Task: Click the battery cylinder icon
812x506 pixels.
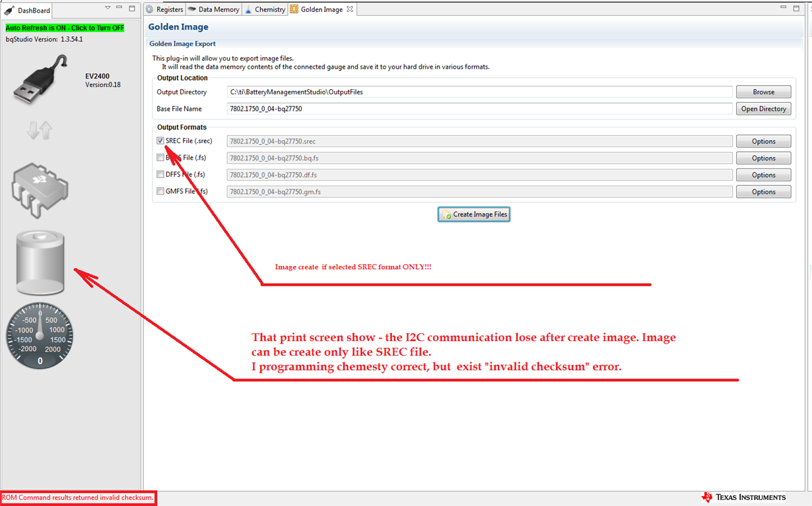Action: click(40, 262)
